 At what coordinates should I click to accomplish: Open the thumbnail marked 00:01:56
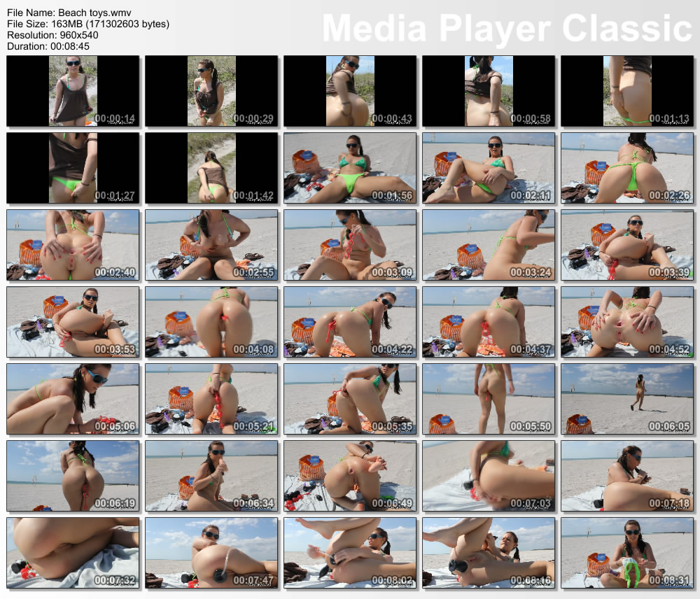350,168
